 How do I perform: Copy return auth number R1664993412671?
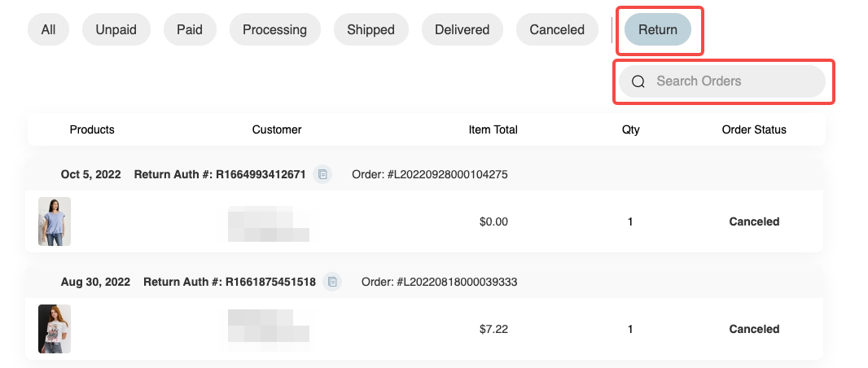pos(323,174)
